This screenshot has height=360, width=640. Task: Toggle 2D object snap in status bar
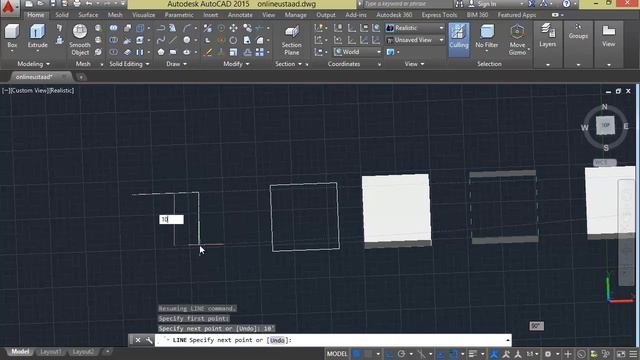point(453,354)
